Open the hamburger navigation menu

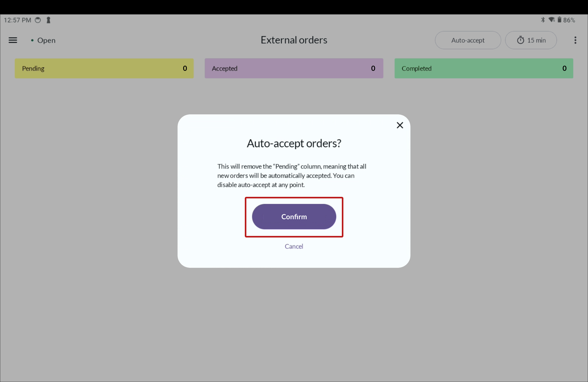(x=13, y=40)
